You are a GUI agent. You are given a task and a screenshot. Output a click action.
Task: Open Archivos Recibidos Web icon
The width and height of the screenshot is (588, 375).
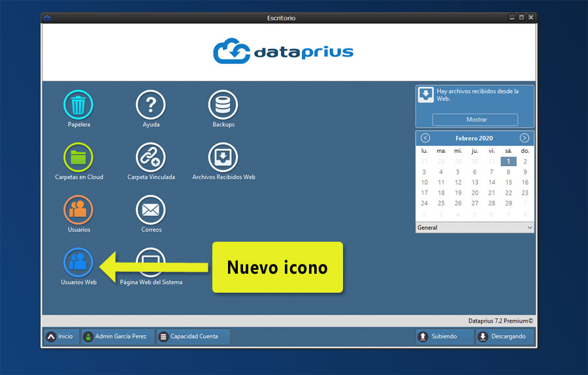(223, 157)
